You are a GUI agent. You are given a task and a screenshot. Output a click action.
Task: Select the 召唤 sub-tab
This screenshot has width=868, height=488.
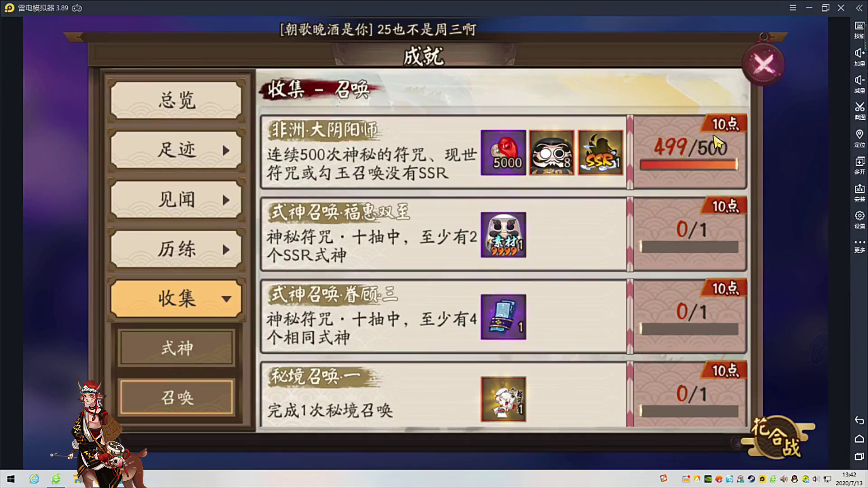pyautogui.click(x=176, y=398)
